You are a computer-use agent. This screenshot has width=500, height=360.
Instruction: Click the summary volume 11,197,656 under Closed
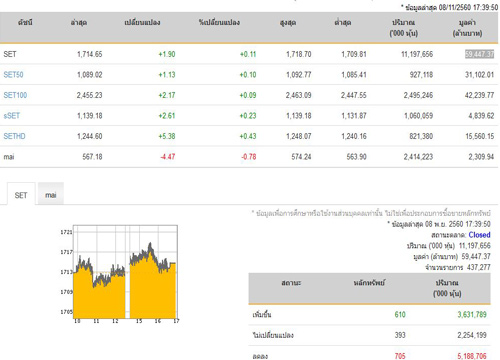tap(475, 246)
